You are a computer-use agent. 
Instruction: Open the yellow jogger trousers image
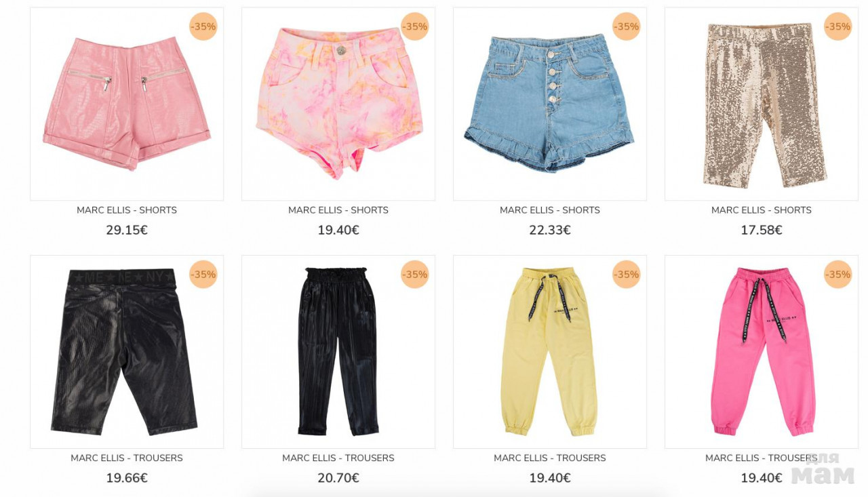point(550,352)
